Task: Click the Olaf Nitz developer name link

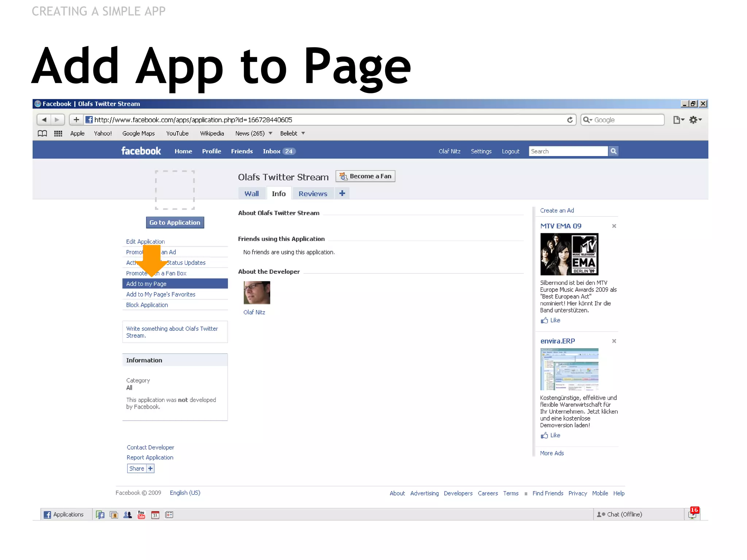Action: point(254,312)
